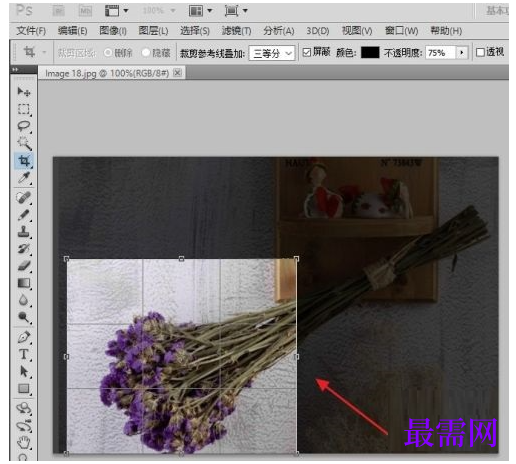Open the crop tool preset picker arrow
The image size is (516, 464).
pyautogui.click(x=44, y=52)
